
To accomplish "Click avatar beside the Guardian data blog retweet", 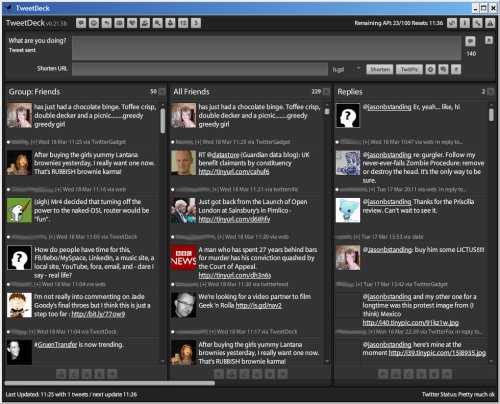I will tap(183, 163).
